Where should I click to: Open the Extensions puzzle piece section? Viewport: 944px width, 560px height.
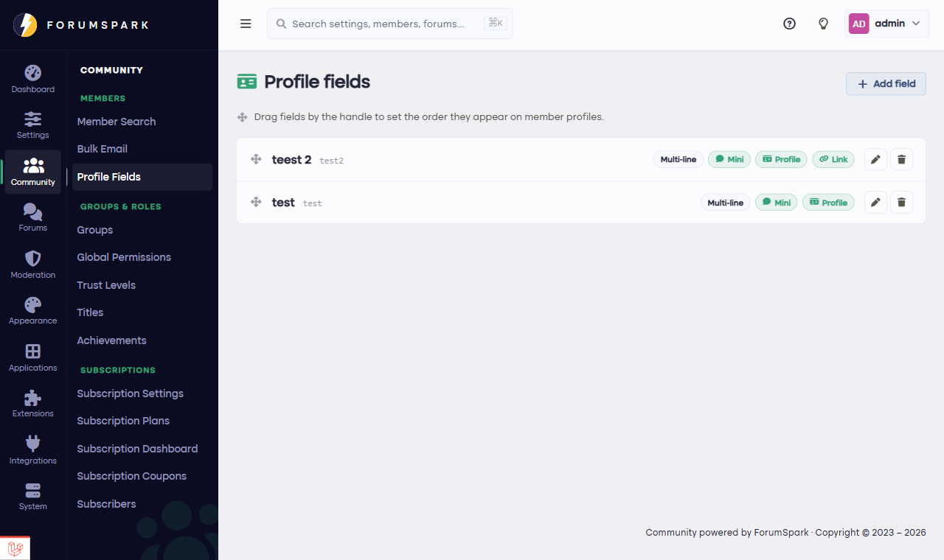pos(32,404)
